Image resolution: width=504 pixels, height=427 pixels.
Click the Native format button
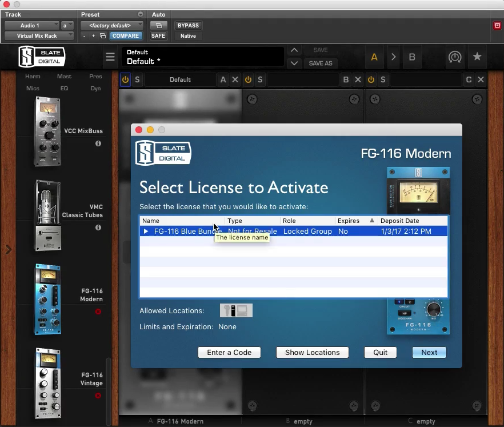pos(188,35)
